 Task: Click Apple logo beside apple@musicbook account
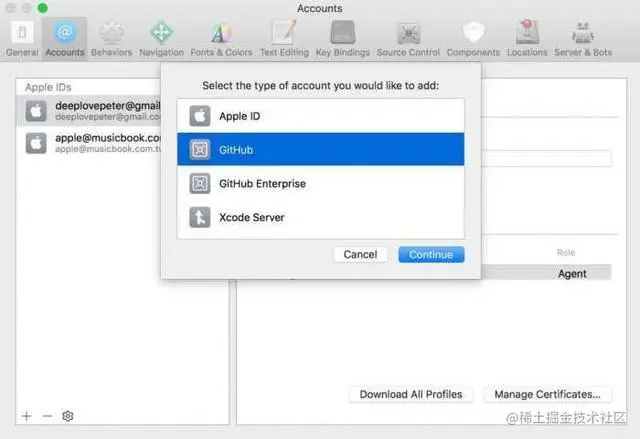tap(36, 143)
